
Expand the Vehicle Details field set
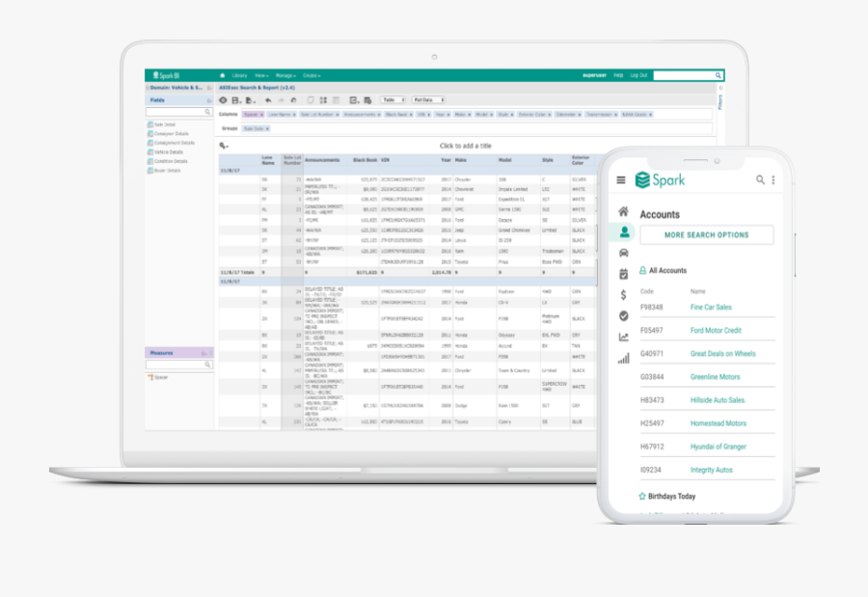click(165, 151)
